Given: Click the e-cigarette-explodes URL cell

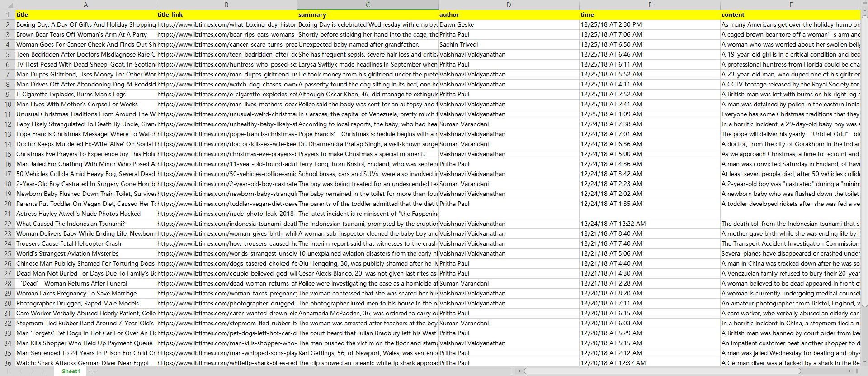Looking at the screenshot, I should [x=226, y=94].
